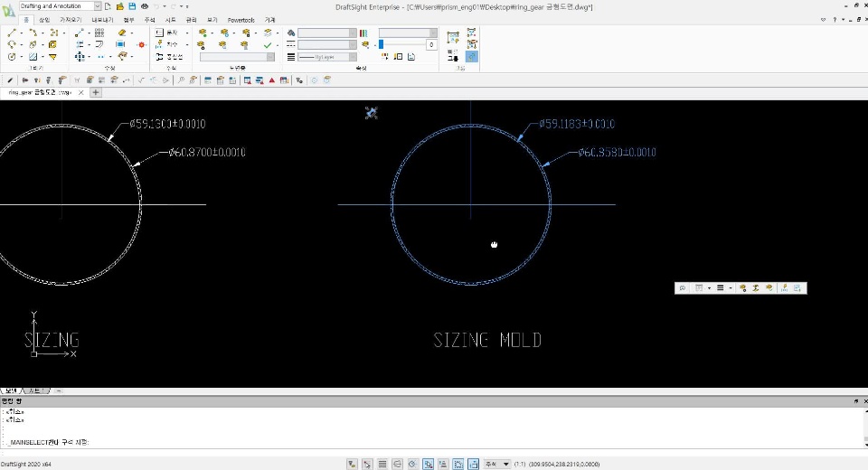Click the Text annotation tool (문자)
Image resolution: width=868 pixels, height=470 pixels.
(x=166, y=33)
